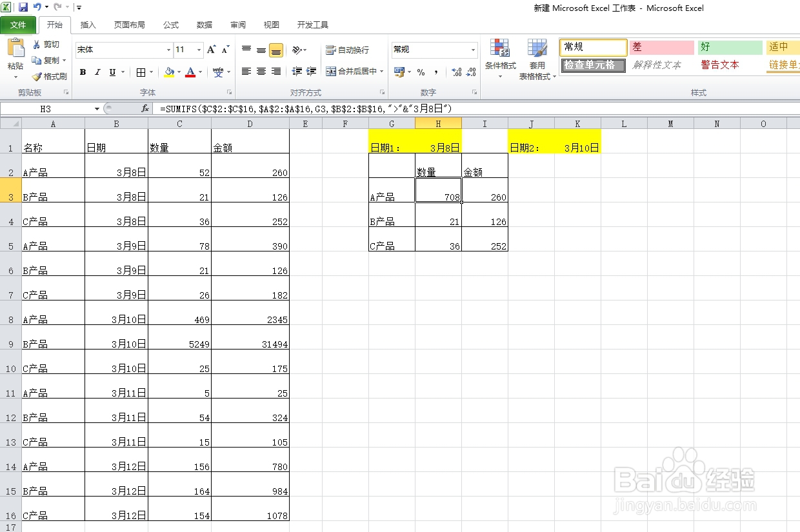Switch to the 插入 (Insert) tab
Screen dimensions: 800x532
(x=88, y=25)
